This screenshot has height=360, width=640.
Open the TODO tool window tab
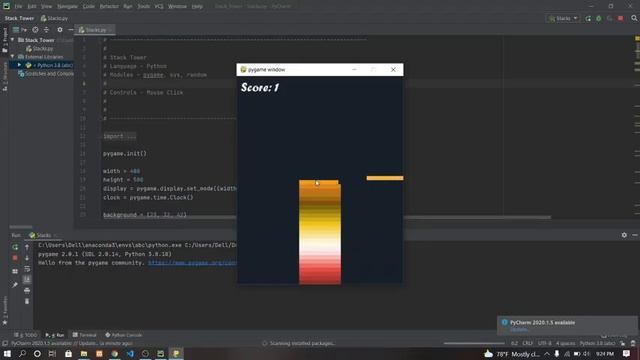pyautogui.click(x=25, y=335)
